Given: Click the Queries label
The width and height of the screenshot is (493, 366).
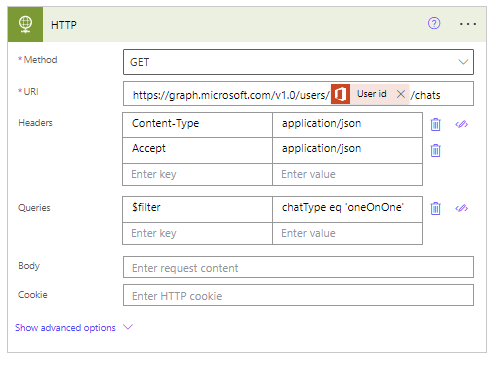Looking at the screenshot, I should tap(34, 208).
